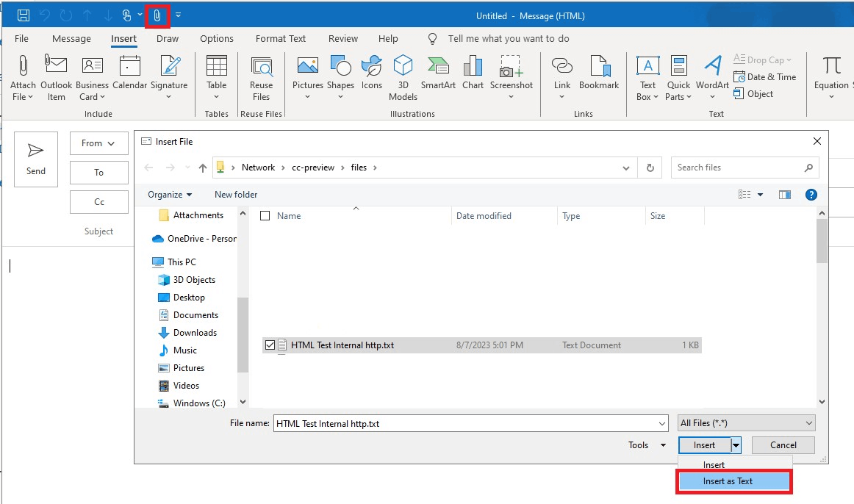Expand the address bar history dropdown
Viewport: 854px width, 504px height.
click(625, 168)
